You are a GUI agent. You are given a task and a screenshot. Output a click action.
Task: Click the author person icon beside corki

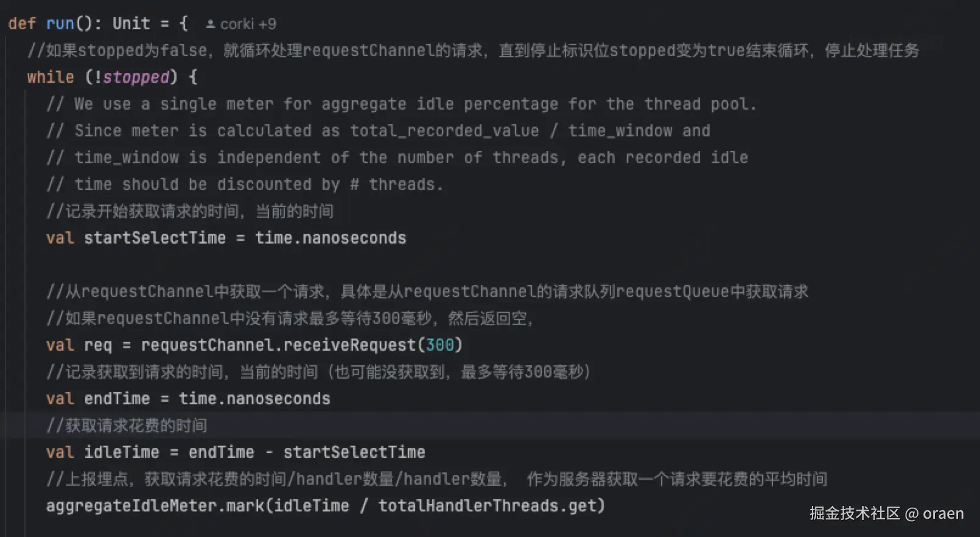[210, 24]
